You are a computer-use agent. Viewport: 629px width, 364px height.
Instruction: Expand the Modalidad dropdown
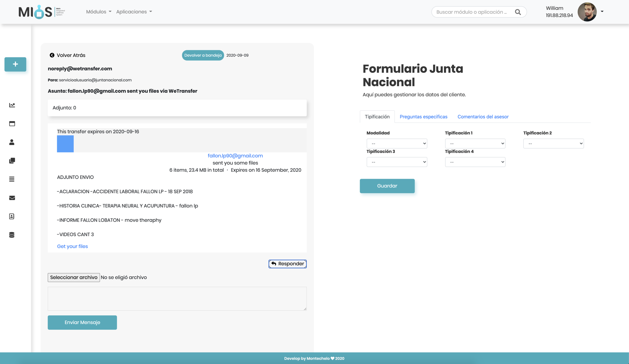click(x=397, y=143)
